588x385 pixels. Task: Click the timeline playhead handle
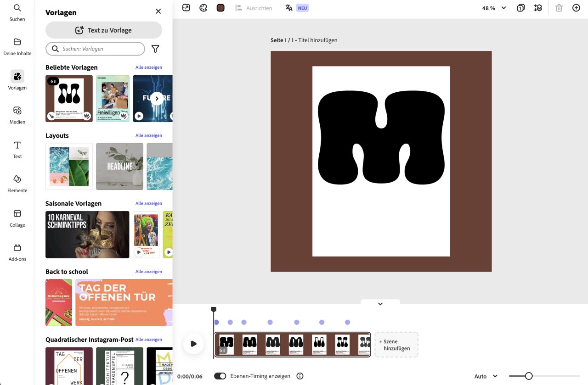click(x=214, y=310)
